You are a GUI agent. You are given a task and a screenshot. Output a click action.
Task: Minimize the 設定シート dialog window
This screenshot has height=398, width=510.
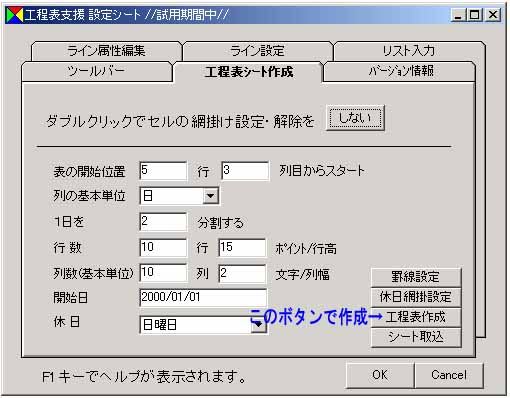(459, 15)
